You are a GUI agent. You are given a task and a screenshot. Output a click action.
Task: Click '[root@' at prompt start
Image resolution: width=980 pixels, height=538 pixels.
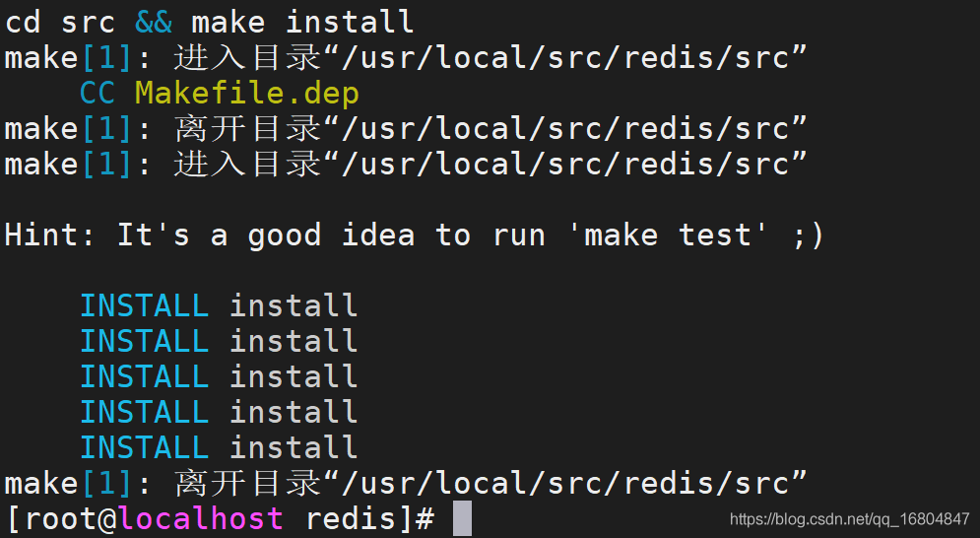pos(61,518)
